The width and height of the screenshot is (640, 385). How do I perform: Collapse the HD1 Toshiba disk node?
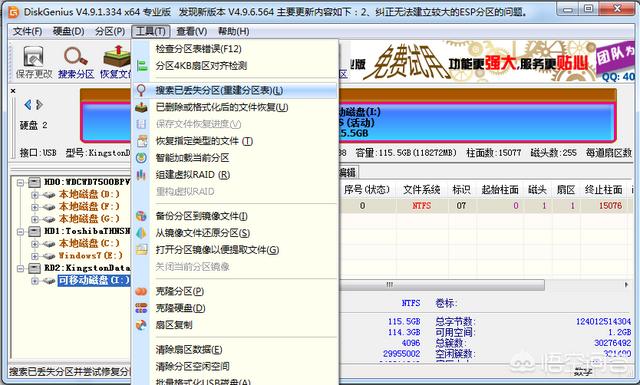[x=20, y=231]
